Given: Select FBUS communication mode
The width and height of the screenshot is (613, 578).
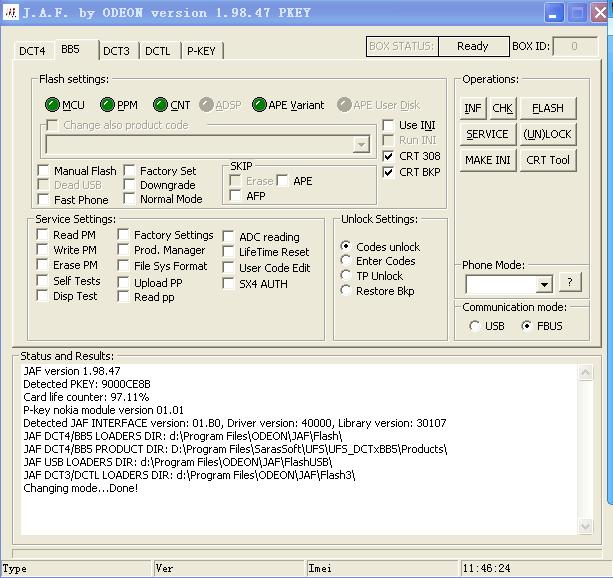Looking at the screenshot, I should (527, 326).
